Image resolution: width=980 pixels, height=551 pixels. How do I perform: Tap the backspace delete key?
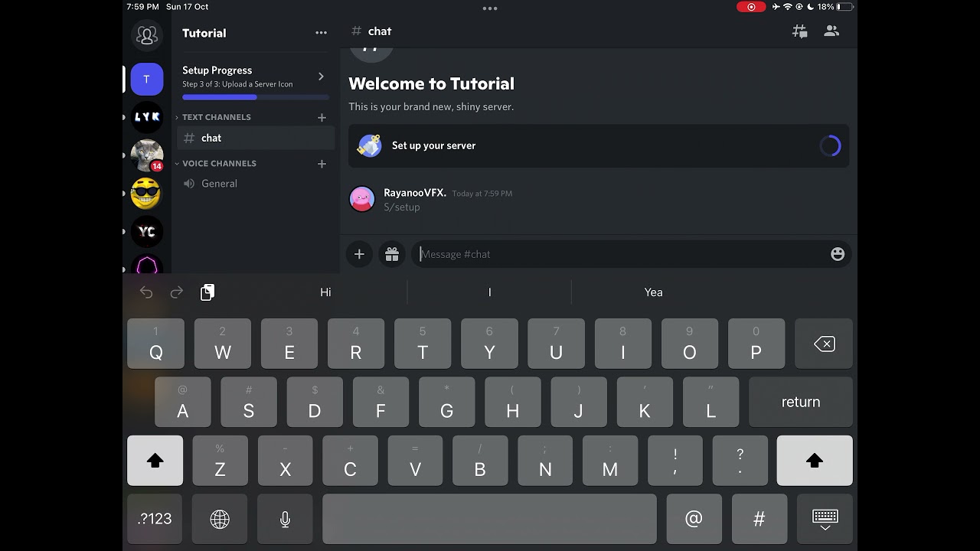click(x=824, y=344)
